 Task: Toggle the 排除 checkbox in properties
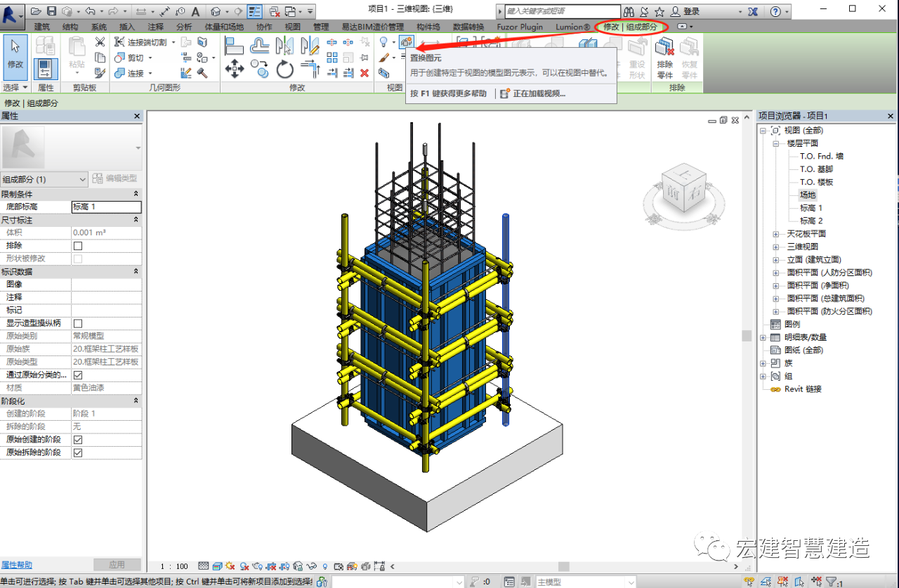[78, 246]
